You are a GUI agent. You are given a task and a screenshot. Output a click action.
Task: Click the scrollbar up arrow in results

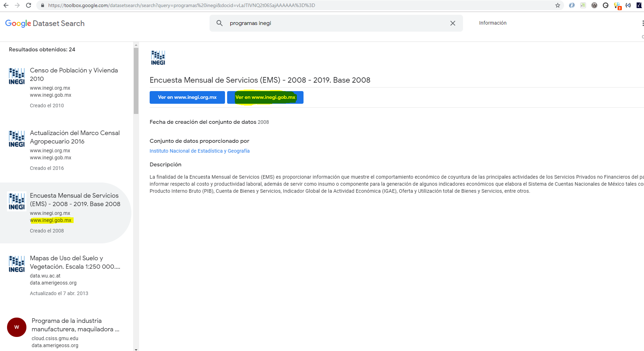point(136,45)
